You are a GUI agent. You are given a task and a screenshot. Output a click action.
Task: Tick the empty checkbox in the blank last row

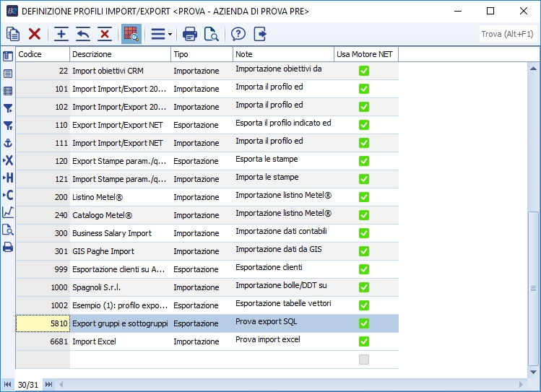pos(364,360)
